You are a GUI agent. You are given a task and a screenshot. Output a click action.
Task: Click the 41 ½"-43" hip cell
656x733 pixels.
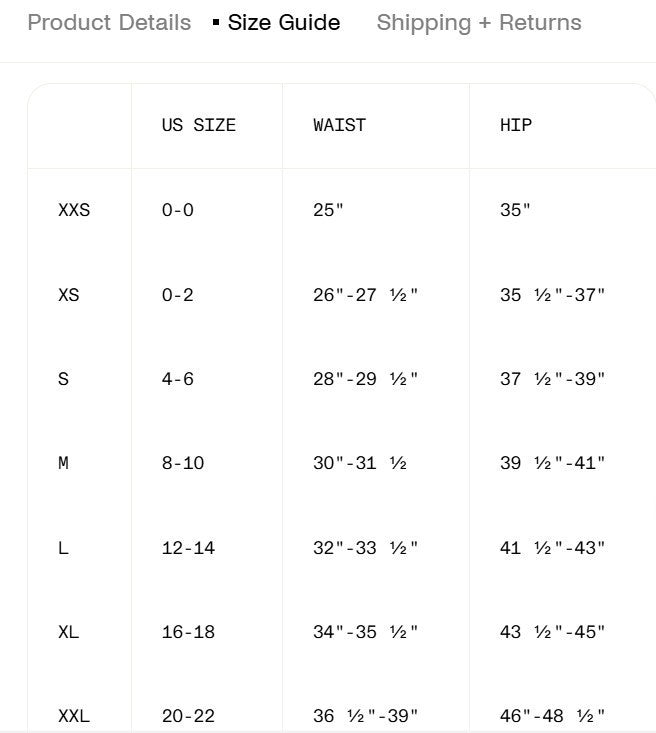[x=552, y=548]
